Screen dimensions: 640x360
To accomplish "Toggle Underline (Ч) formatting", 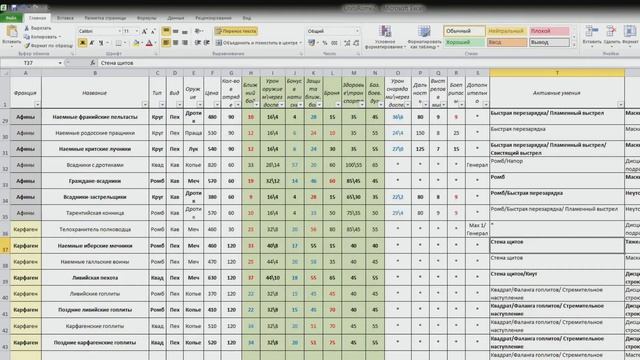I will tap(101, 43).
